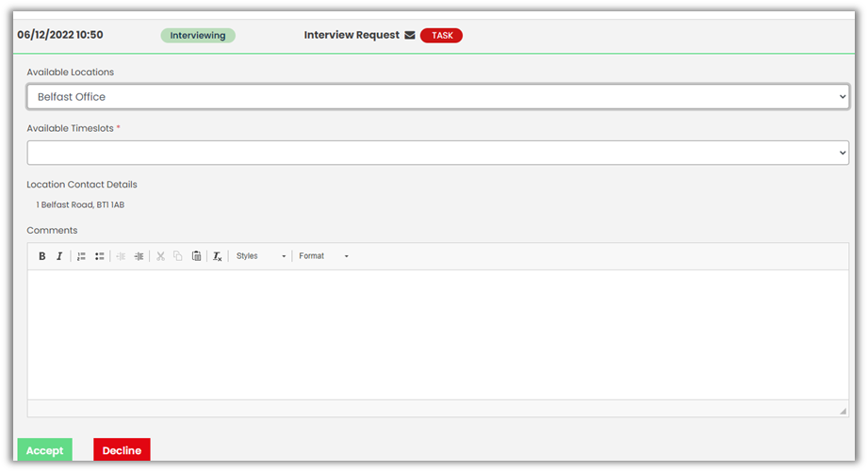Decline the interview request
This screenshot has width=868, height=472.
point(122,450)
